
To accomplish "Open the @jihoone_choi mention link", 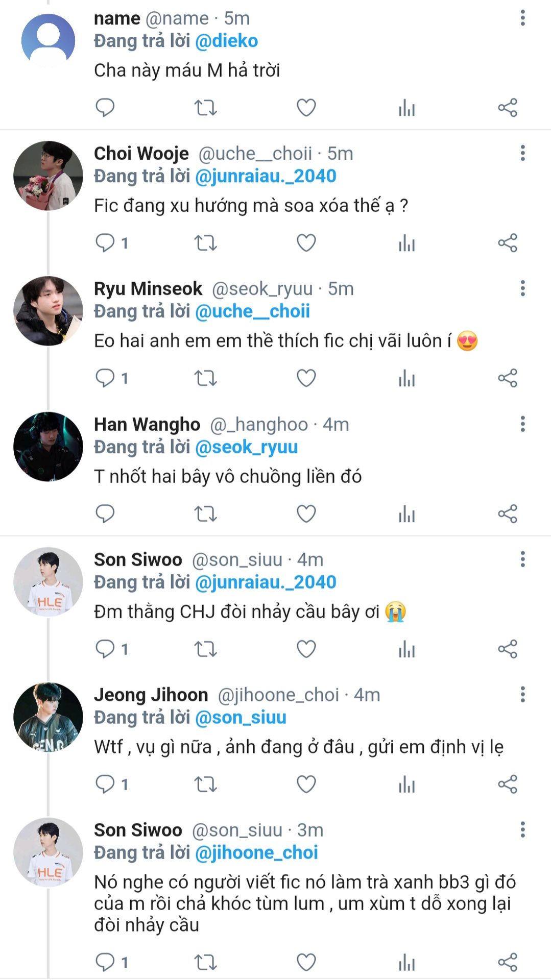I will pos(256,852).
